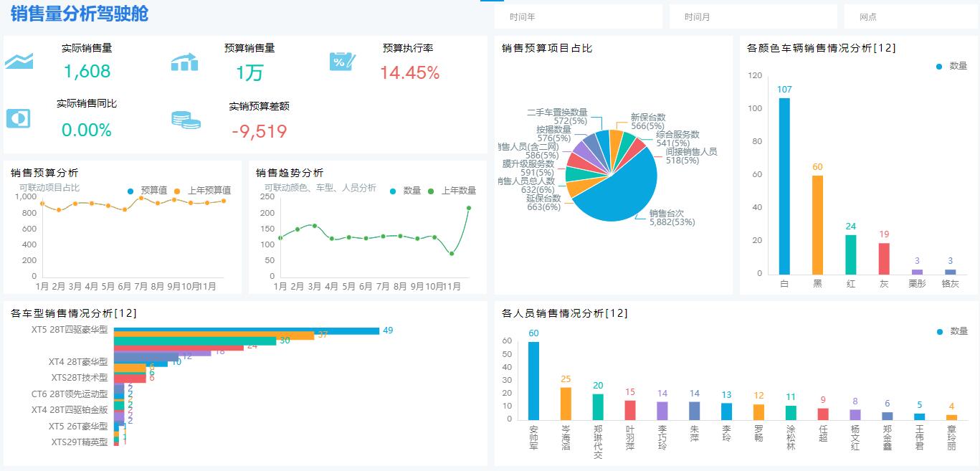Click the 章玲丽 bar showing 4
This screenshot has height=471, width=980.
point(951,417)
